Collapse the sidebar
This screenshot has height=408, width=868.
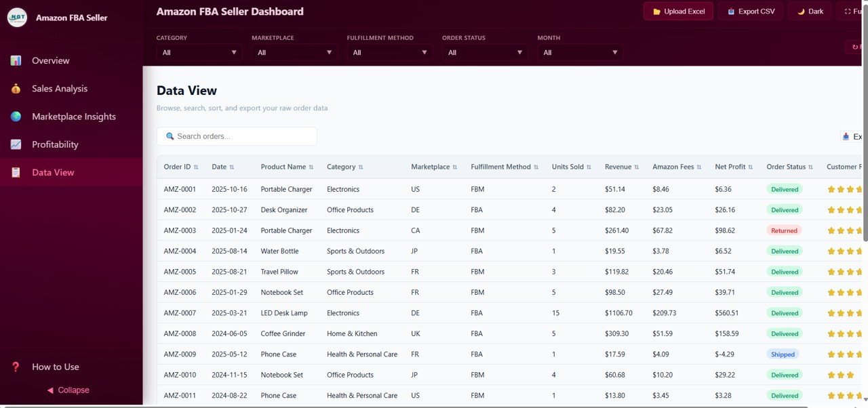68,390
